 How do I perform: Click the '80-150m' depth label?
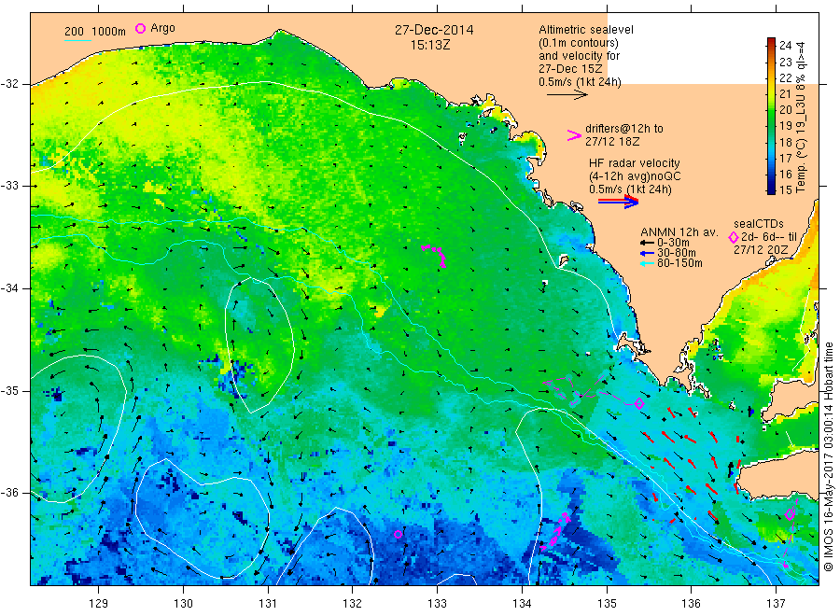coord(679,263)
